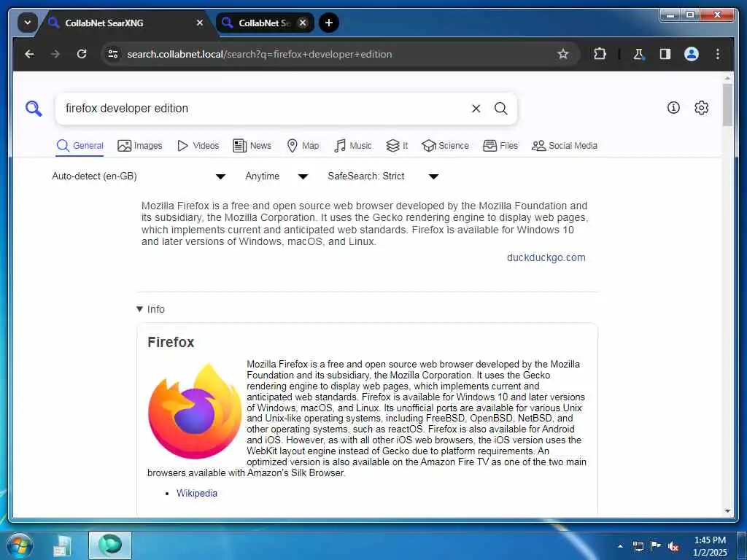Open a new tab with the plus button

pyautogui.click(x=329, y=23)
